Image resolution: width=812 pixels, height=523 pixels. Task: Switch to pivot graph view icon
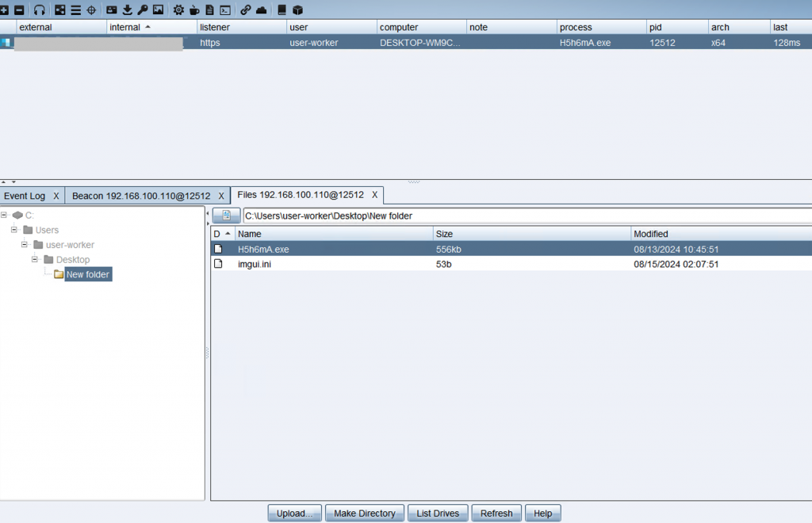(60, 10)
